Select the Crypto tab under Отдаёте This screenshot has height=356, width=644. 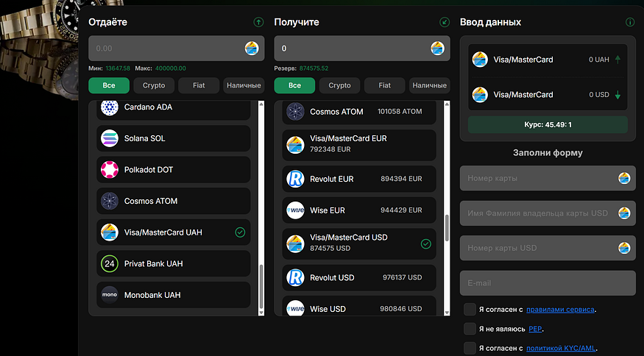tap(154, 85)
